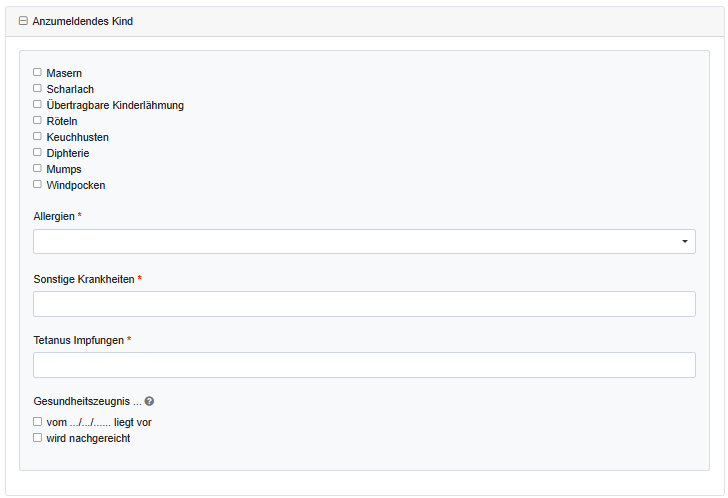Viewport: 728px width, 498px height.
Task: Click the Anzumeldendes Kind header title
Action: pos(82,21)
